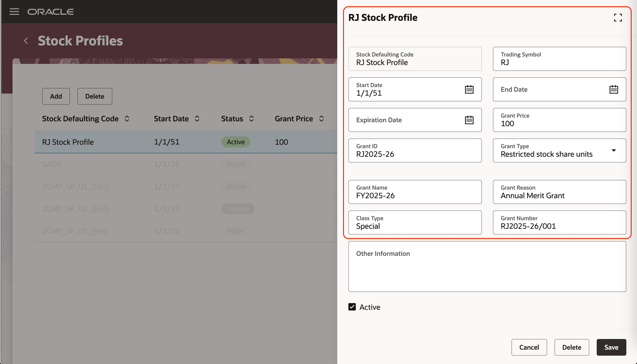Expand the RJ Stock Profile panel to fullscreen

coord(618,18)
